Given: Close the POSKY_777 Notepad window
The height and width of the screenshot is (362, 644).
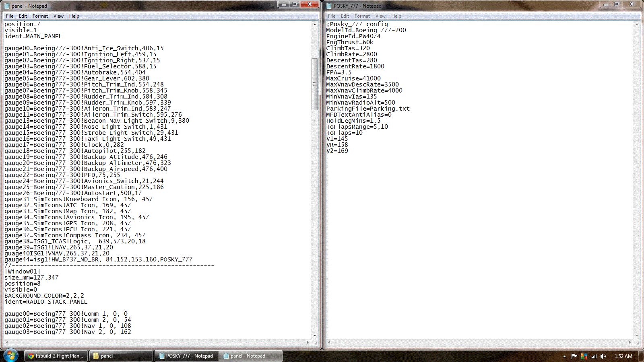Looking at the screenshot, I should (x=632, y=4).
